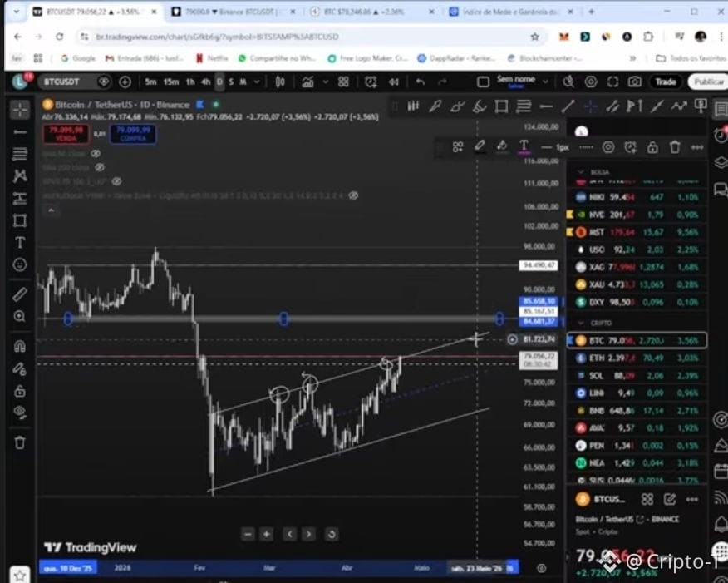728x583 pixels.
Task: Toggle visibility of first indicator
Action: pyautogui.click(x=96, y=153)
